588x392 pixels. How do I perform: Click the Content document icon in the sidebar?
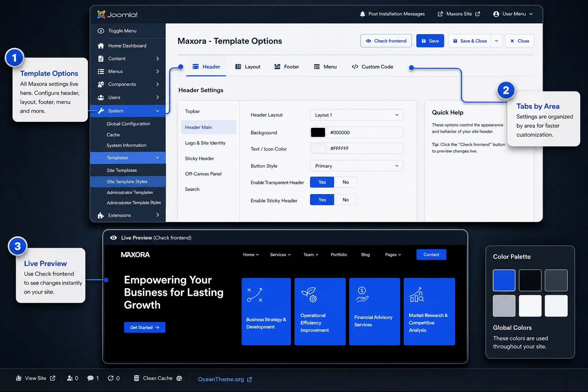(x=101, y=59)
